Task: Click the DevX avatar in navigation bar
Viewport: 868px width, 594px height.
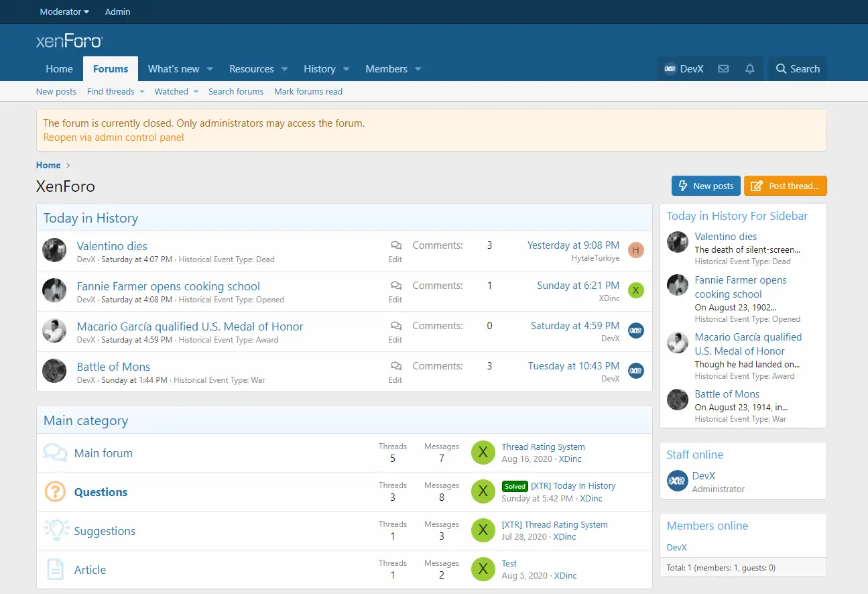Action: tap(670, 69)
